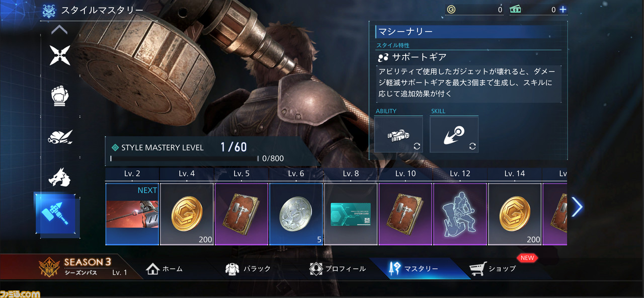Viewport: 644px width, 298px height.
Task: Switch to the バラック tab
Action: [248, 269]
